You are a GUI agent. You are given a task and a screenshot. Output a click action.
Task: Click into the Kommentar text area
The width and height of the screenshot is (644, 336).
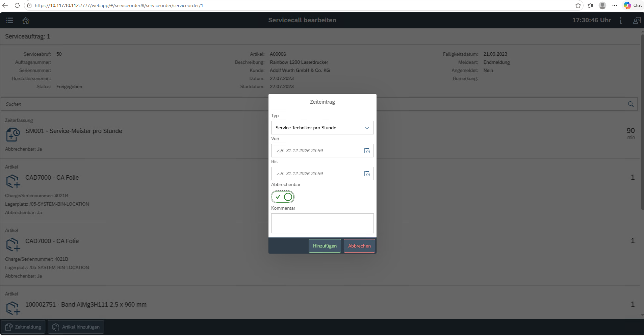pos(322,223)
